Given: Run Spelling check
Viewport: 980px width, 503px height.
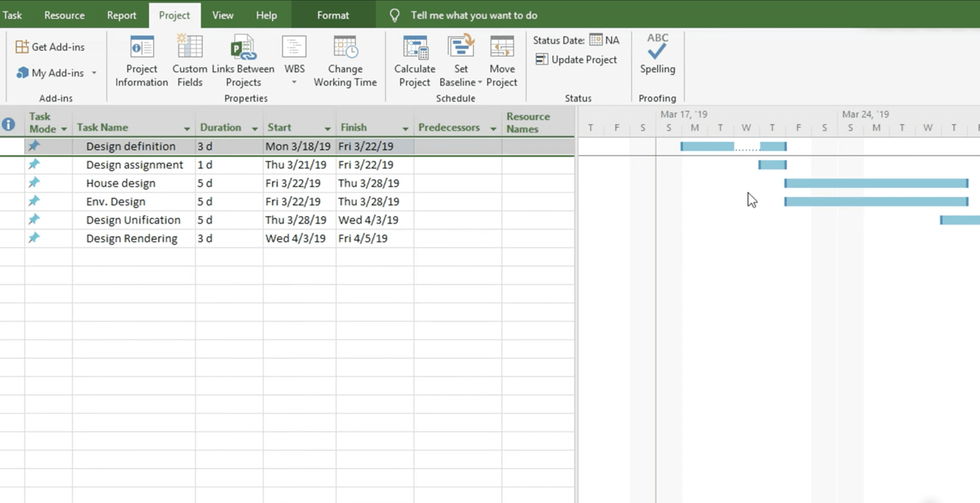Looking at the screenshot, I should tap(657, 54).
